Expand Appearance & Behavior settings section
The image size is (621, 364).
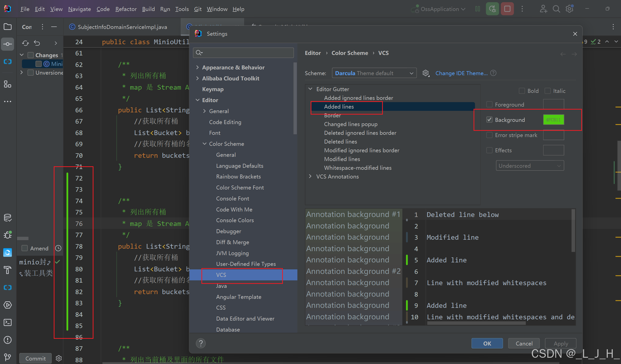[x=197, y=67]
